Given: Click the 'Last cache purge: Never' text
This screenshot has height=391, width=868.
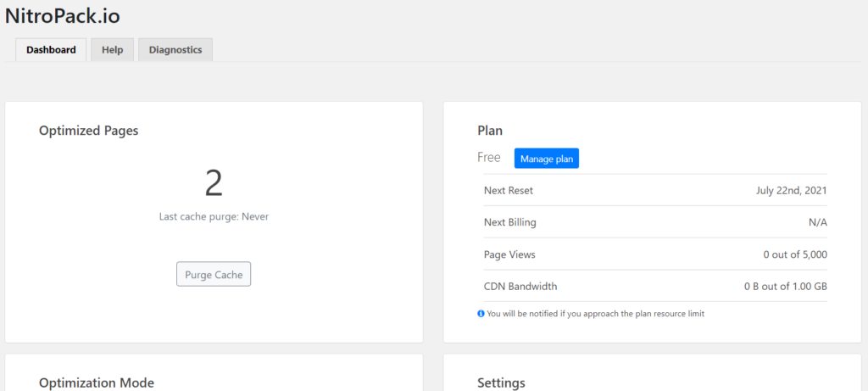Looking at the screenshot, I should (214, 217).
